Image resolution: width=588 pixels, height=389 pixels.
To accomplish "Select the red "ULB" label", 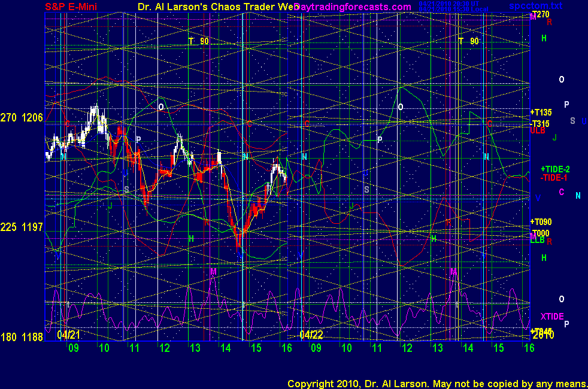I will [x=538, y=130].
